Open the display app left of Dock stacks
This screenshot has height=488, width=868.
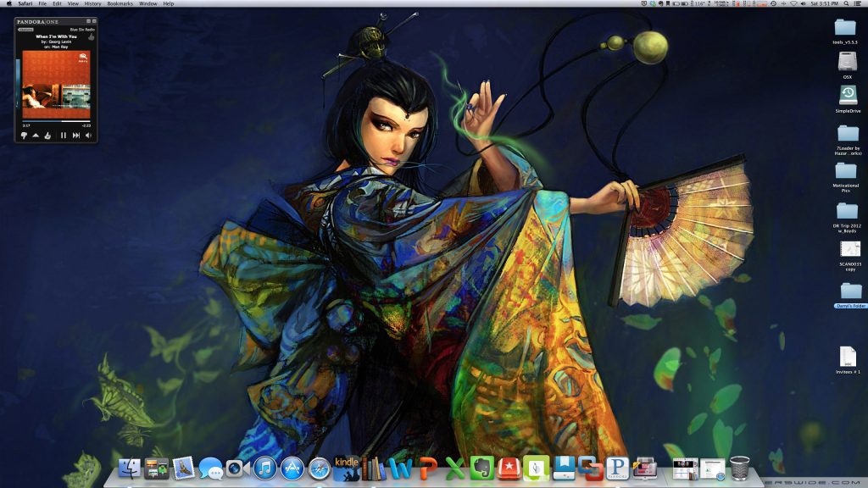click(645, 469)
